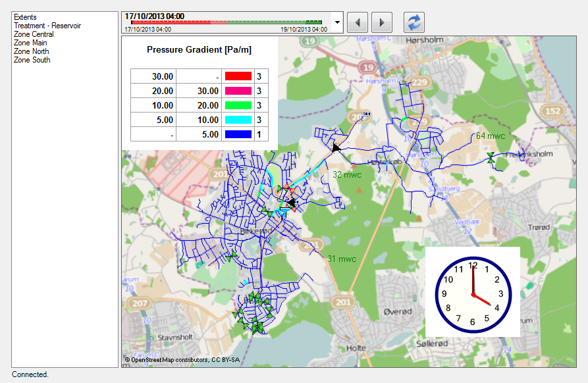Click the red legend color swatch
Screen dimensions: 588x383
pyautogui.click(x=238, y=76)
